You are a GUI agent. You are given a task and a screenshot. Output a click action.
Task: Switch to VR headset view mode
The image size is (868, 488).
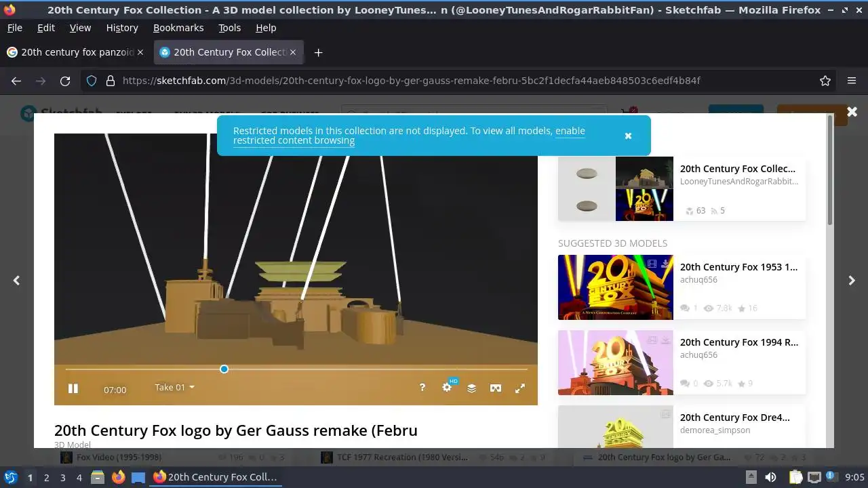pos(496,388)
